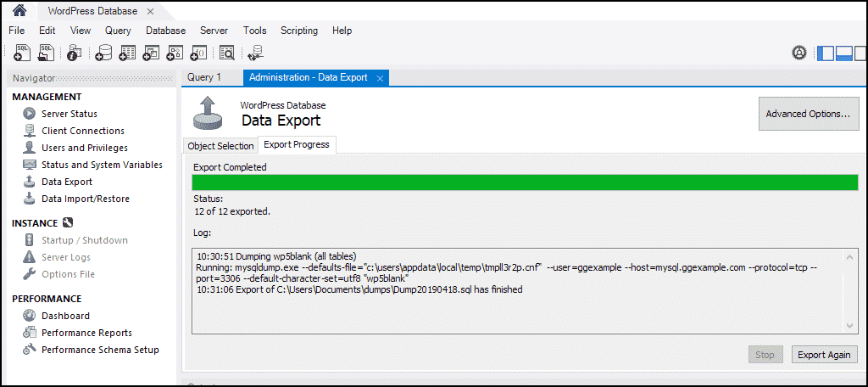Create a new function toolbar icon
Screen dimensions: 868x387
(x=198, y=52)
